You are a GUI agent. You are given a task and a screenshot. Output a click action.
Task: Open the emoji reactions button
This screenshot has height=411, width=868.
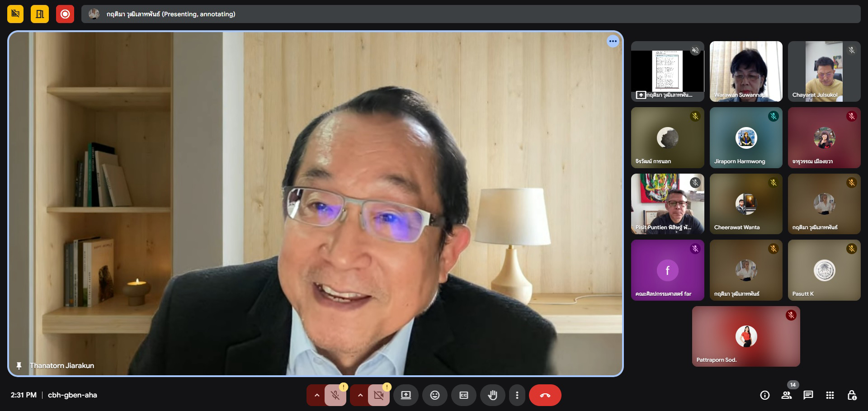coord(434,395)
